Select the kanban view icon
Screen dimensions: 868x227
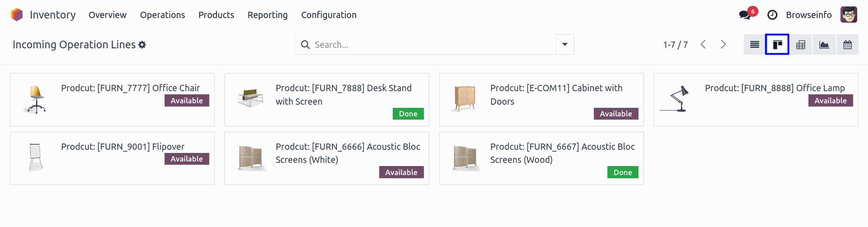coord(777,44)
